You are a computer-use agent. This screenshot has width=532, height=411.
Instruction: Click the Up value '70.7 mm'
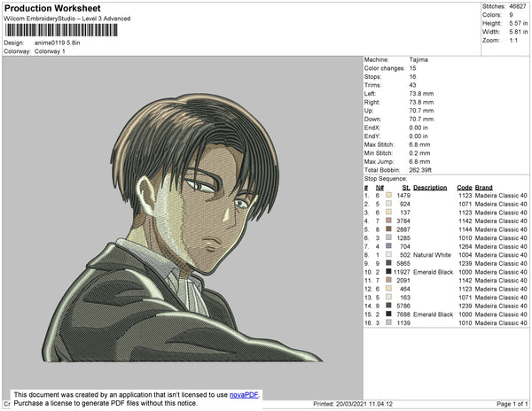point(421,111)
